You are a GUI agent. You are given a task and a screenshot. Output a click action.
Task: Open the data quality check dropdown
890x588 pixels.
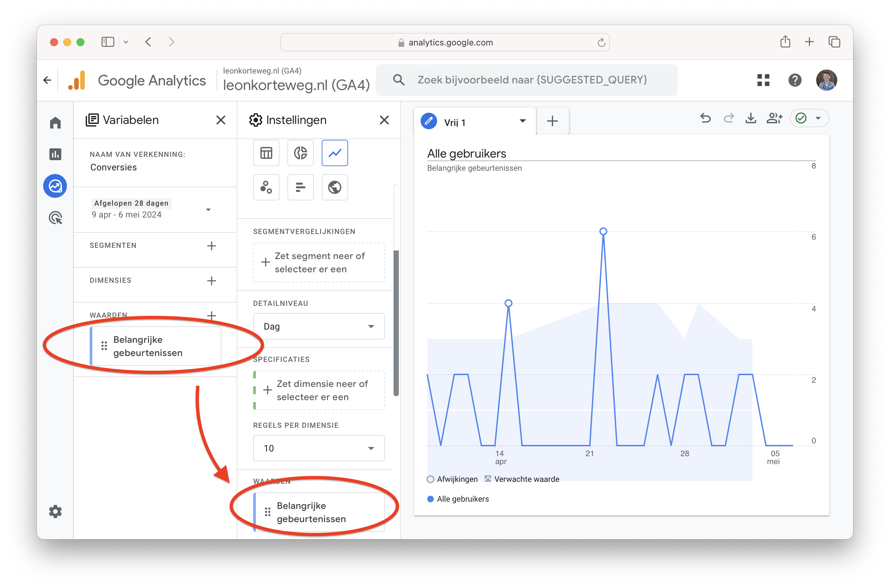[x=809, y=119]
